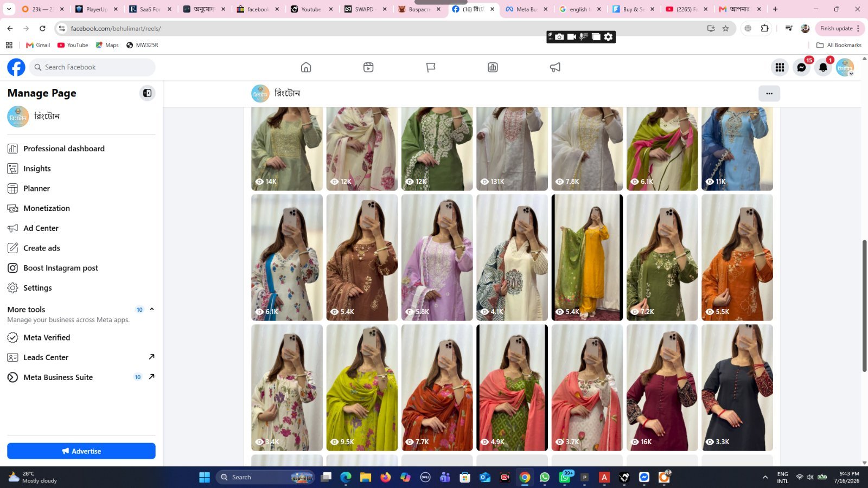Screen dimensions: 868x488
Task: Click the page avatar under Manage Page
Action: (18, 117)
